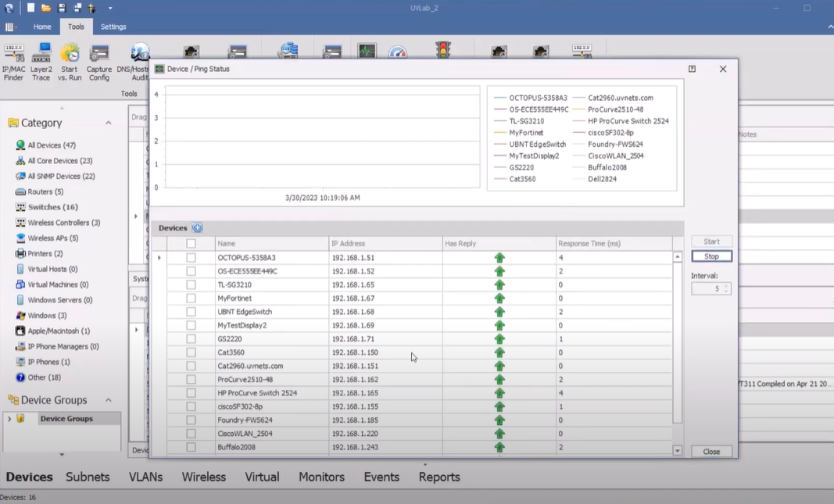Click the OCTOPUS-5358A3 row indicator arrow

pyautogui.click(x=159, y=257)
